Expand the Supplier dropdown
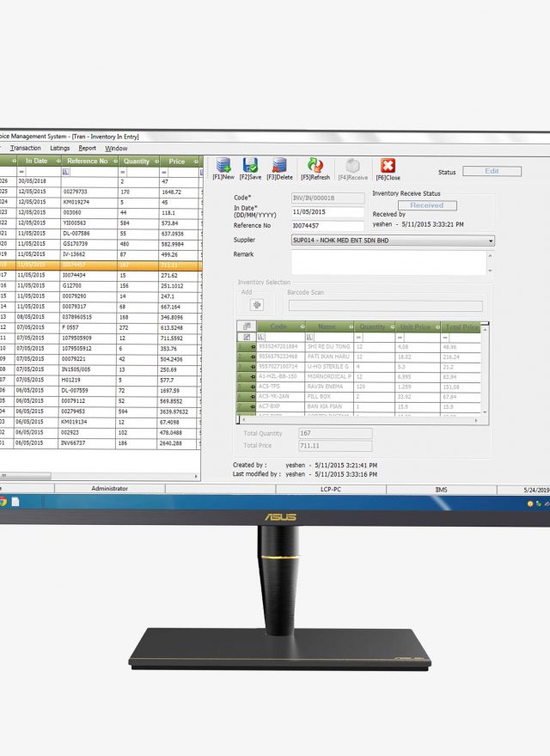This screenshot has height=756, width=550. pos(491,241)
